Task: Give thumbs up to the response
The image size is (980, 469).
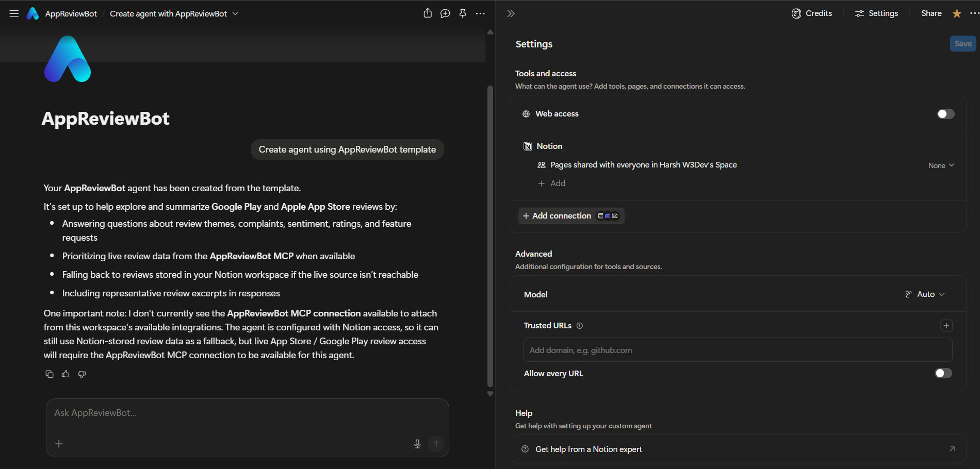Action: (66, 374)
